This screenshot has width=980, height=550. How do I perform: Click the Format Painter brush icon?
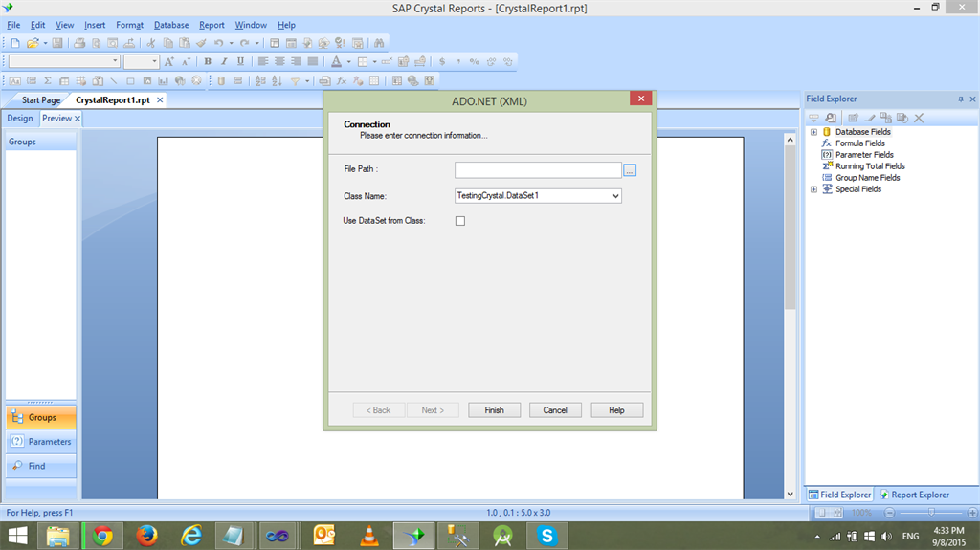(x=201, y=43)
